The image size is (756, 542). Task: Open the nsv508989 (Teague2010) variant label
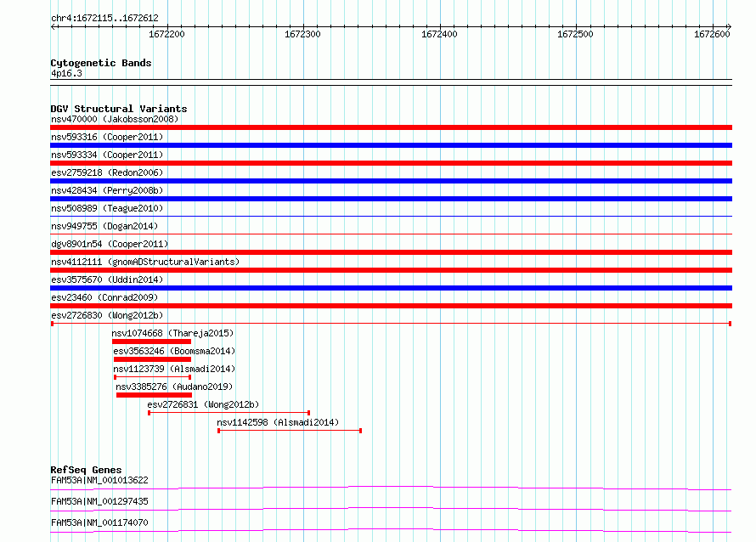tap(107, 208)
